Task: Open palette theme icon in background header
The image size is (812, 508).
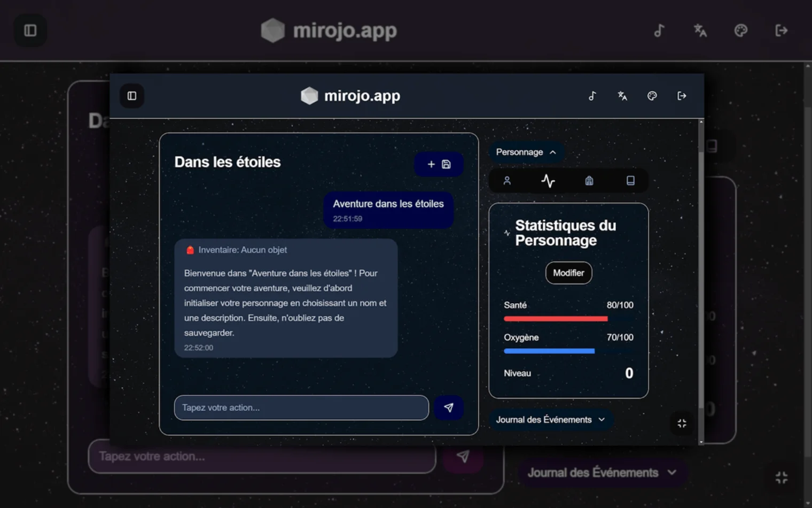Action: coord(741,30)
